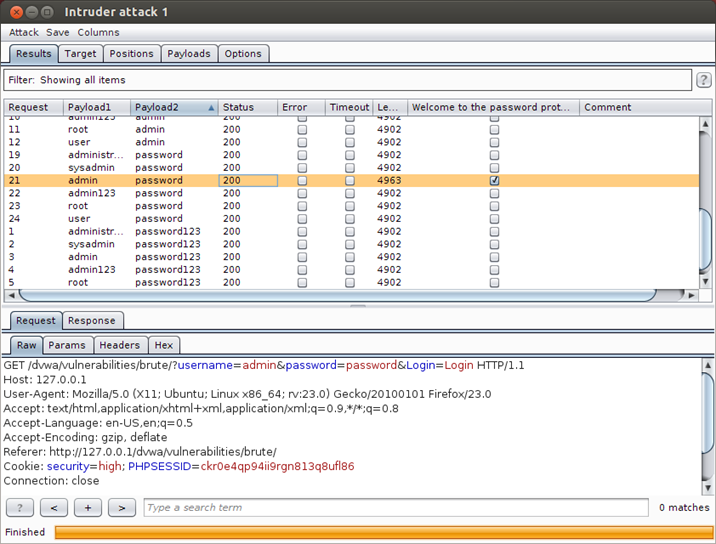Switch to the Response tab
This screenshot has height=544, width=716.
(x=92, y=321)
